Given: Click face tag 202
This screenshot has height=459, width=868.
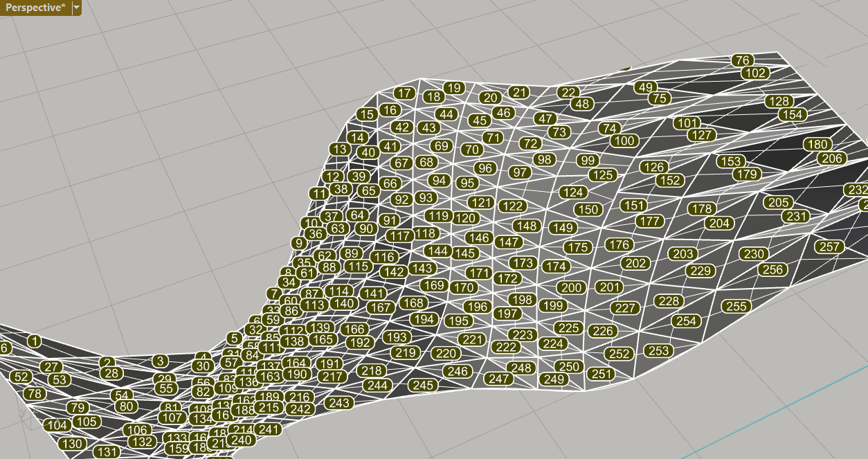Looking at the screenshot, I should (x=635, y=263).
